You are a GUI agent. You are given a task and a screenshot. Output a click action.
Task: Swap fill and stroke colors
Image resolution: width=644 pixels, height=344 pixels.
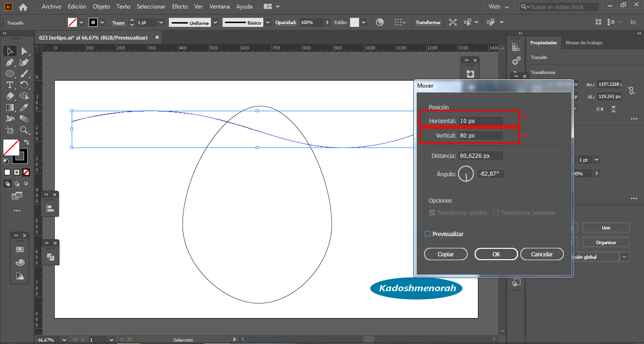tap(26, 142)
